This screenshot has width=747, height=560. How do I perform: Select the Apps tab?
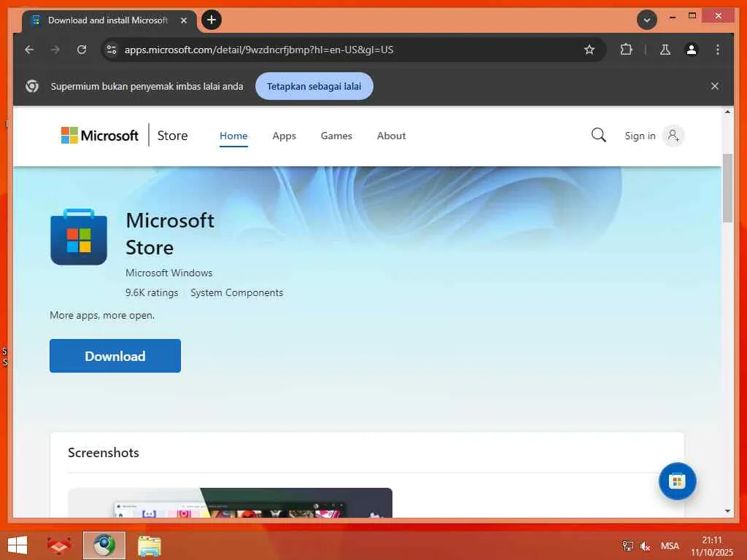(284, 136)
